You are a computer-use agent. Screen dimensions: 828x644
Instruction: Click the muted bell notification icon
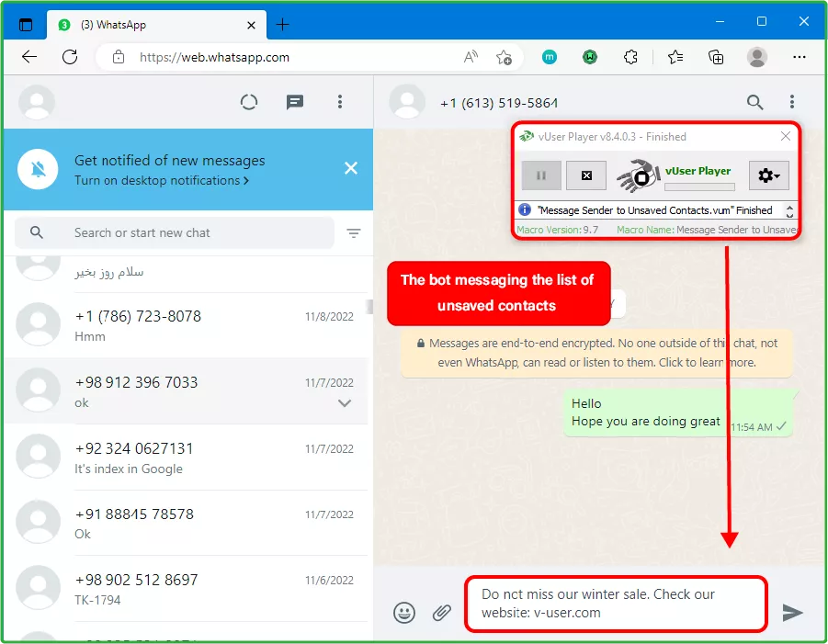[x=38, y=169]
